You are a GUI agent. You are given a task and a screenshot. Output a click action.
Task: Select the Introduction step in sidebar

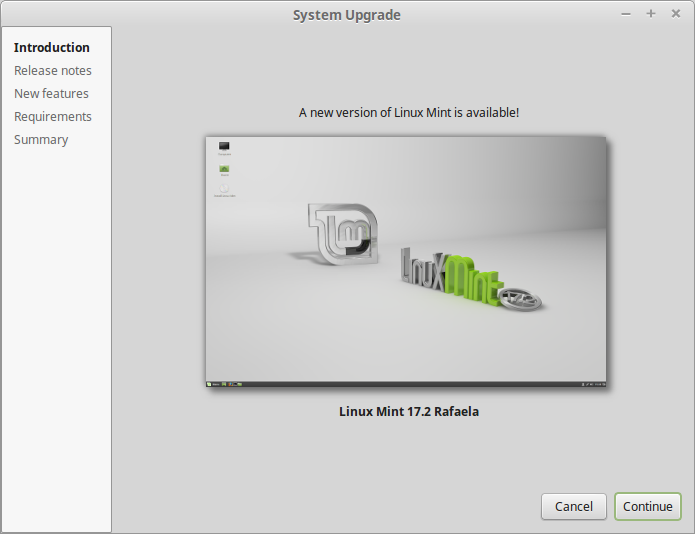51,47
